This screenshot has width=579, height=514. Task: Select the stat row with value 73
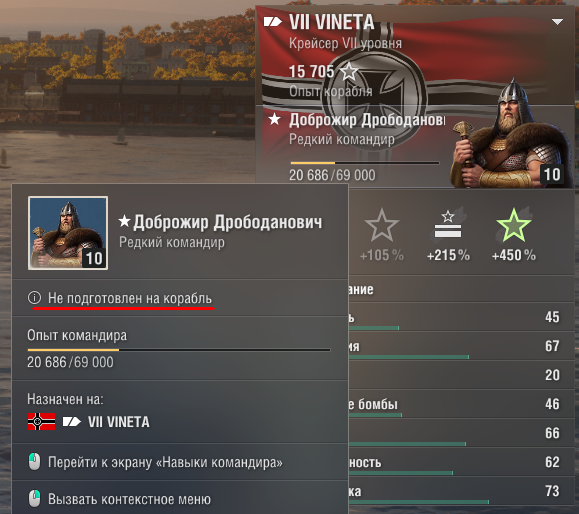point(461,491)
